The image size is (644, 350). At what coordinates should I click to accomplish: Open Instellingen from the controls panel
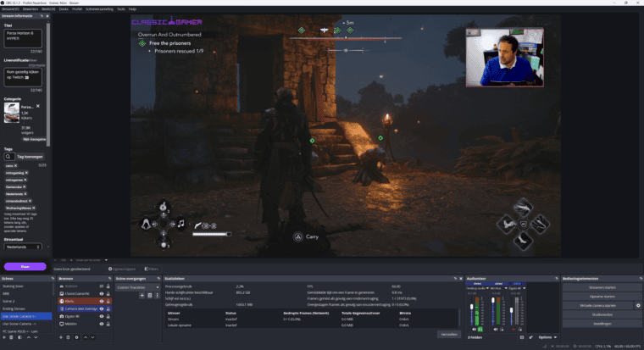click(x=602, y=323)
